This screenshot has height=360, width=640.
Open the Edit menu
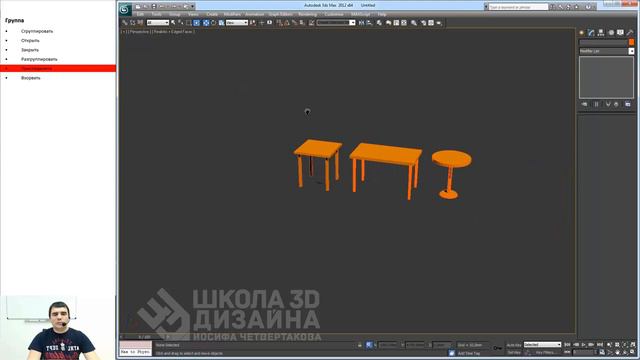pyautogui.click(x=140, y=14)
